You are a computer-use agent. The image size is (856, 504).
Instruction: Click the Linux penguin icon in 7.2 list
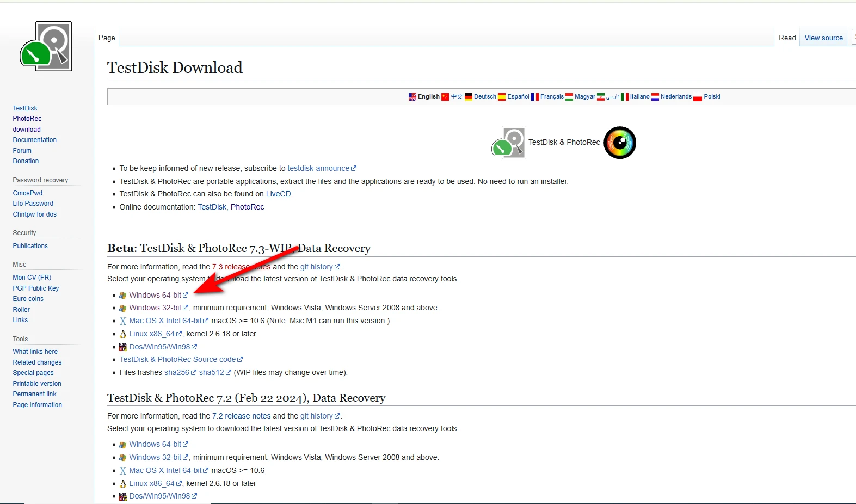click(x=123, y=484)
